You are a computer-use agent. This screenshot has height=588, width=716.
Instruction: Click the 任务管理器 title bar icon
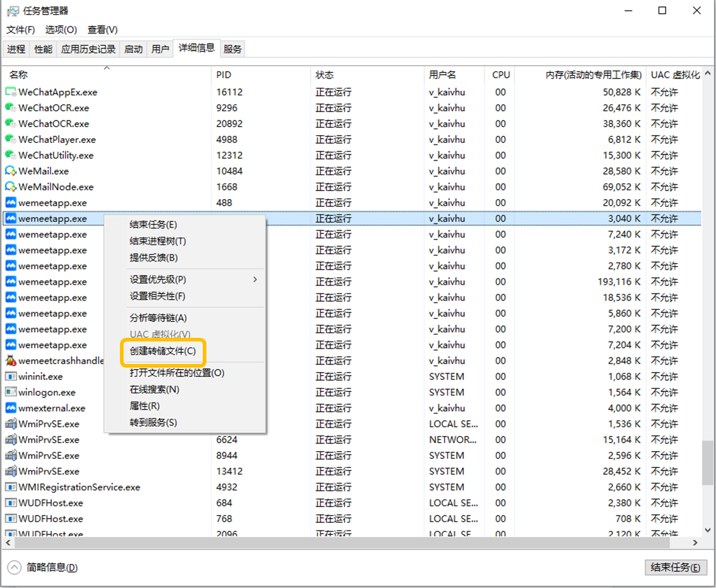click(x=13, y=10)
